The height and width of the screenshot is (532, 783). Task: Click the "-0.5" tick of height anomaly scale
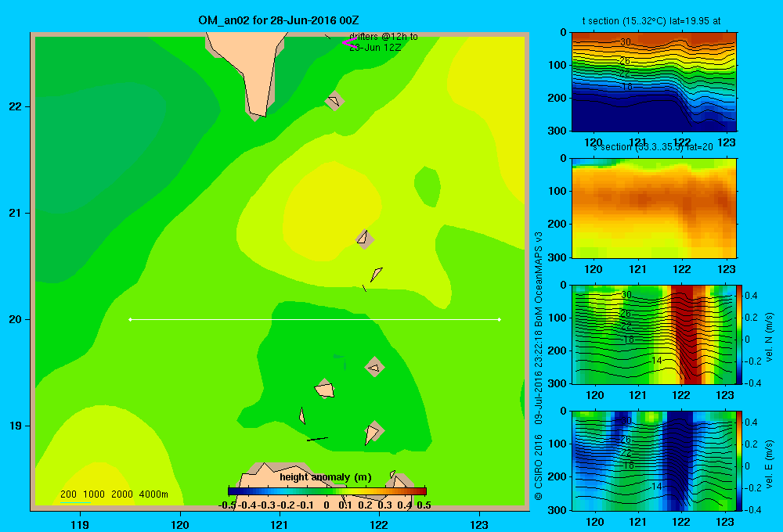point(227,505)
